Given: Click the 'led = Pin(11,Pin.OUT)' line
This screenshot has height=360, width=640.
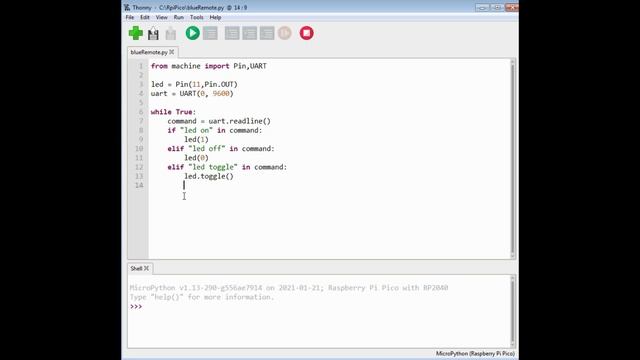Looking at the screenshot, I should (194, 84).
